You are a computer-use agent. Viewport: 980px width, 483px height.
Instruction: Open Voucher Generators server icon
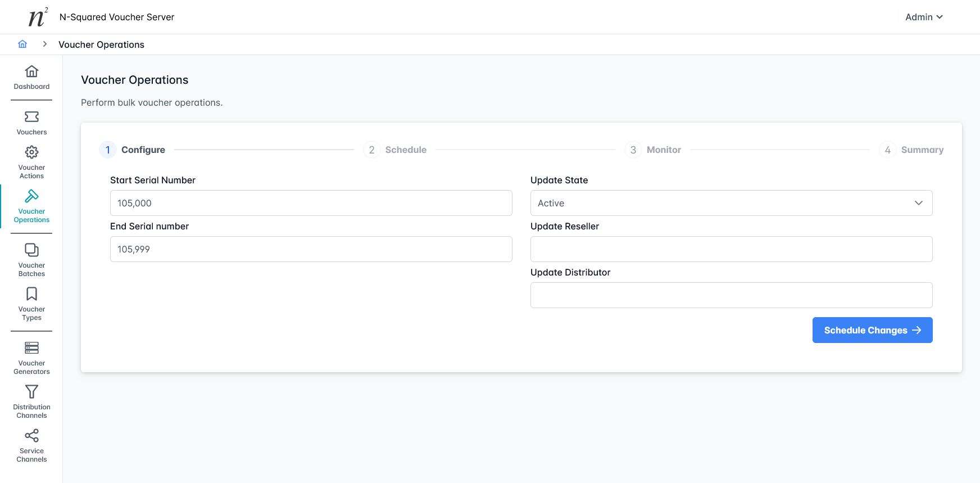point(31,348)
